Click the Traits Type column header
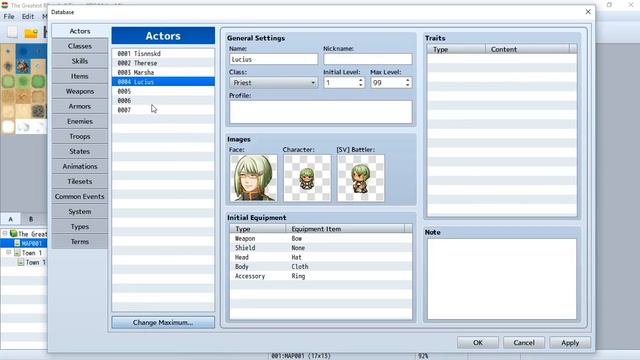The image size is (640, 360). [x=456, y=49]
